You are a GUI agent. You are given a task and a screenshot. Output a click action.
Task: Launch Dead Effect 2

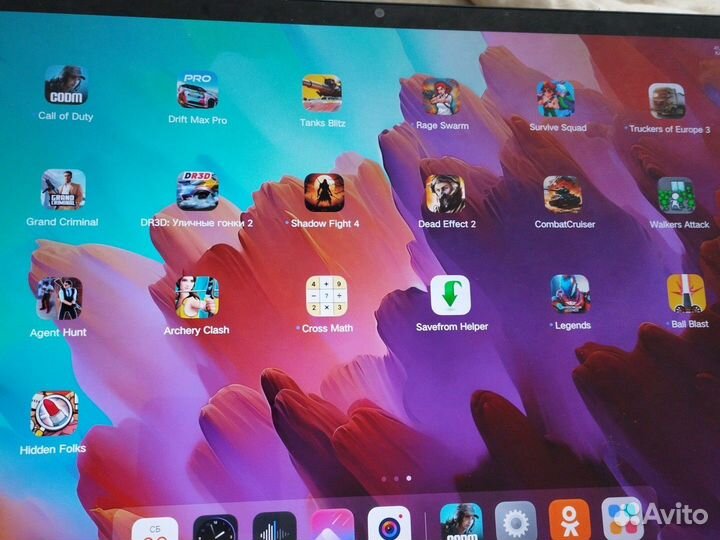point(445,194)
